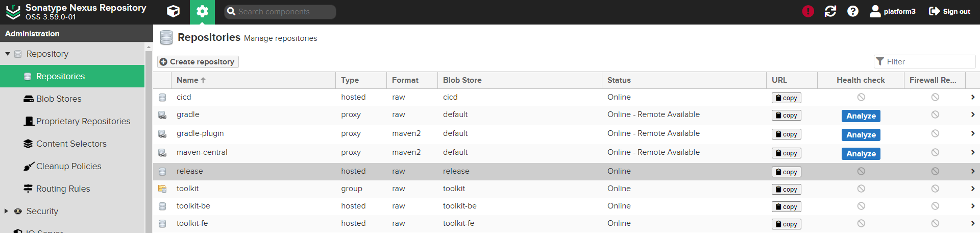Screen dimensions: 980x233
Task: Click Sign out
Action: (x=949, y=11)
